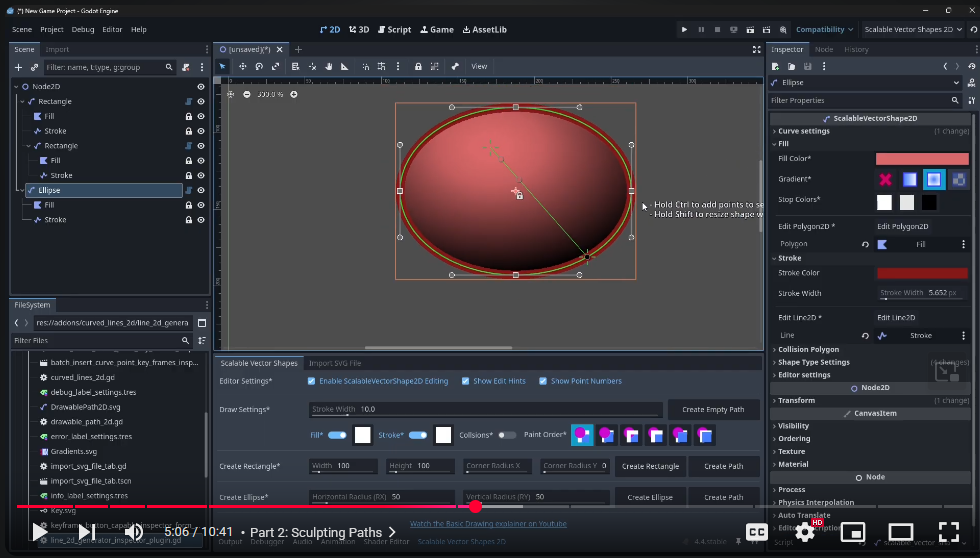Select the Move mode tool in viewport toolbar

coord(242,66)
